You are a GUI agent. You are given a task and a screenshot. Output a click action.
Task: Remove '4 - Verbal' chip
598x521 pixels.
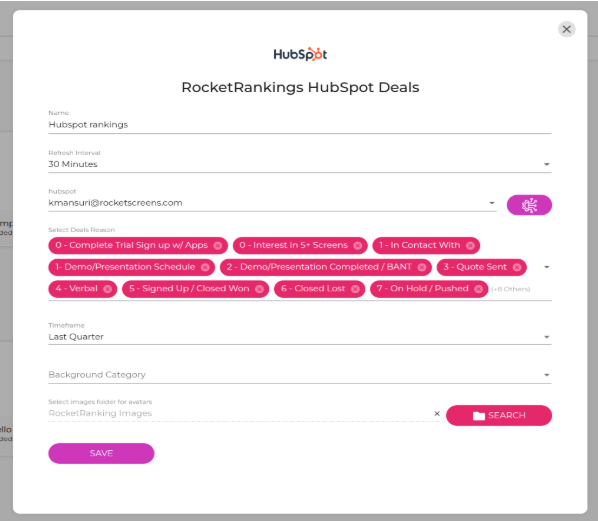point(108,289)
